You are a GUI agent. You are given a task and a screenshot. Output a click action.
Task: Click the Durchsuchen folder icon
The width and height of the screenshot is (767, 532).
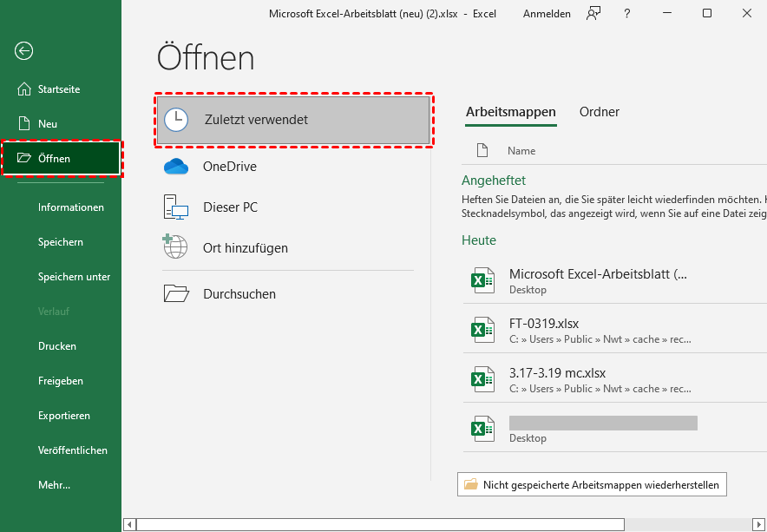(176, 294)
